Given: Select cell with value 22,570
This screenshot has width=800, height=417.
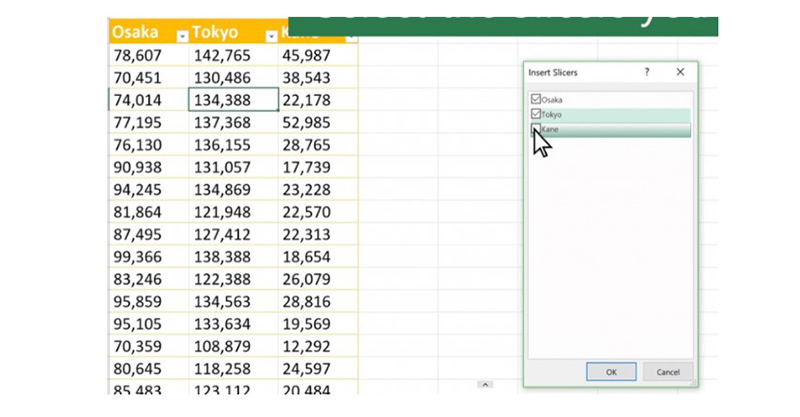Looking at the screenshot, I should tap(318, 212).
